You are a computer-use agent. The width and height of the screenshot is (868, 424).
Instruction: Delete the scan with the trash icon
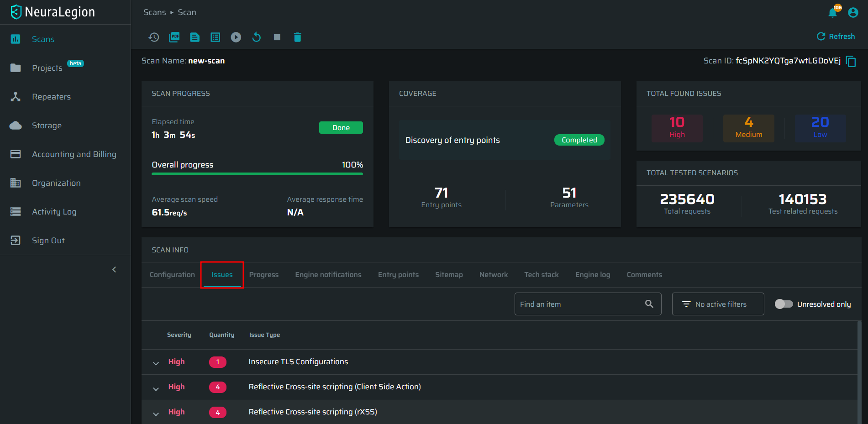(298, 37)
